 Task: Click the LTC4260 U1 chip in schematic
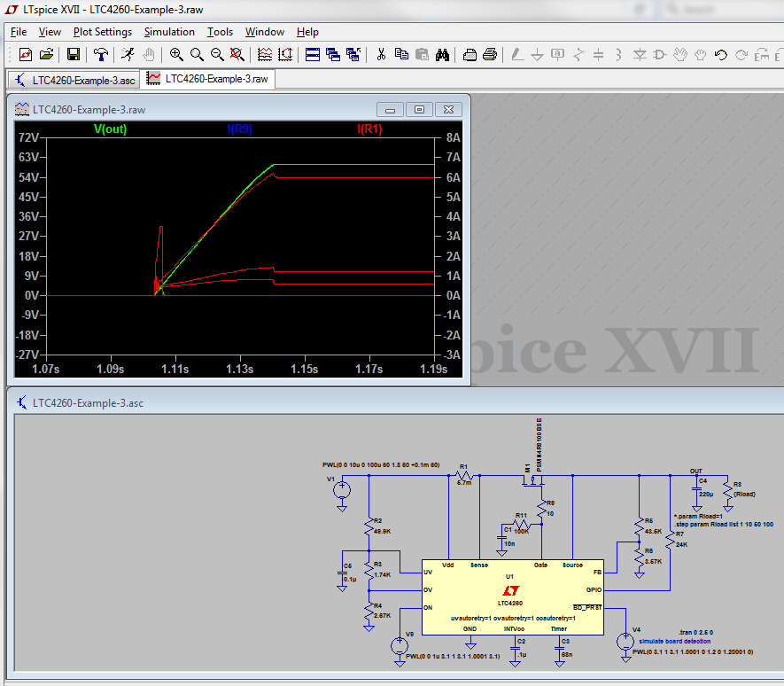tap(513, 597)
